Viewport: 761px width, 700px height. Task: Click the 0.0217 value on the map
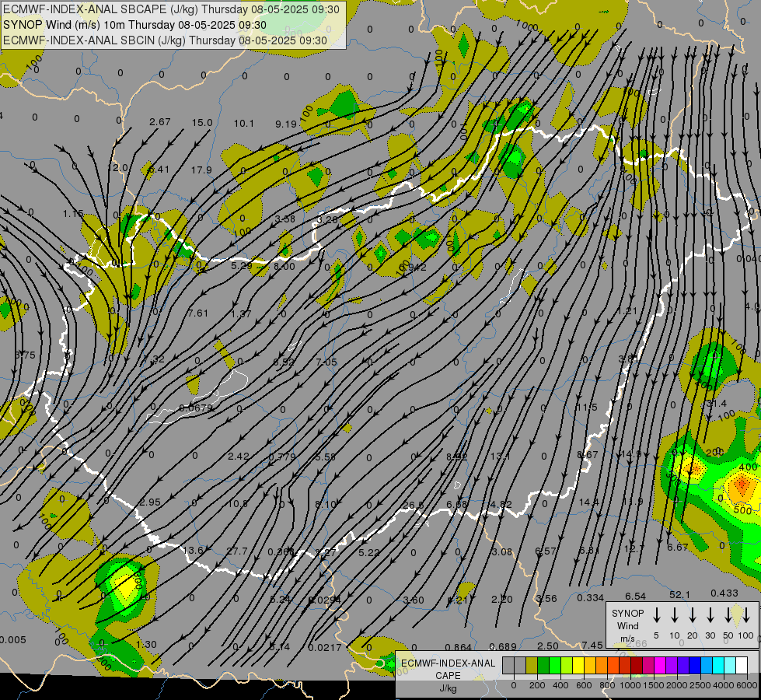(325, 648)
